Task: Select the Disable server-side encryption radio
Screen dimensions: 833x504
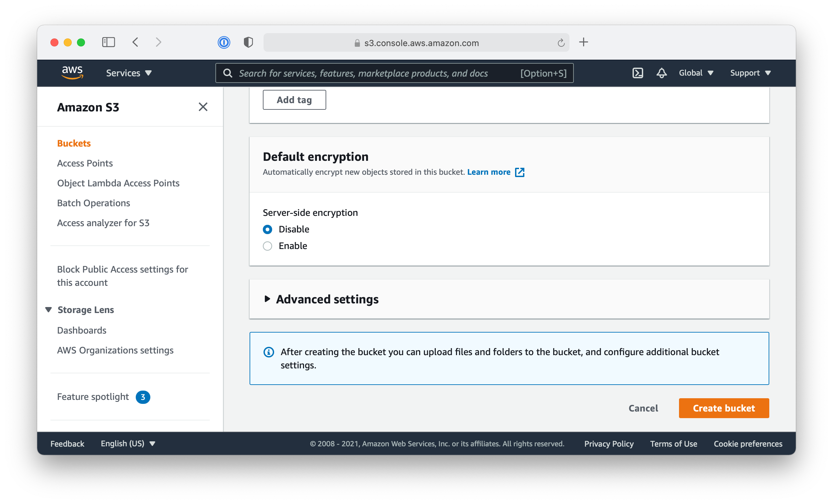Action: 267,229
